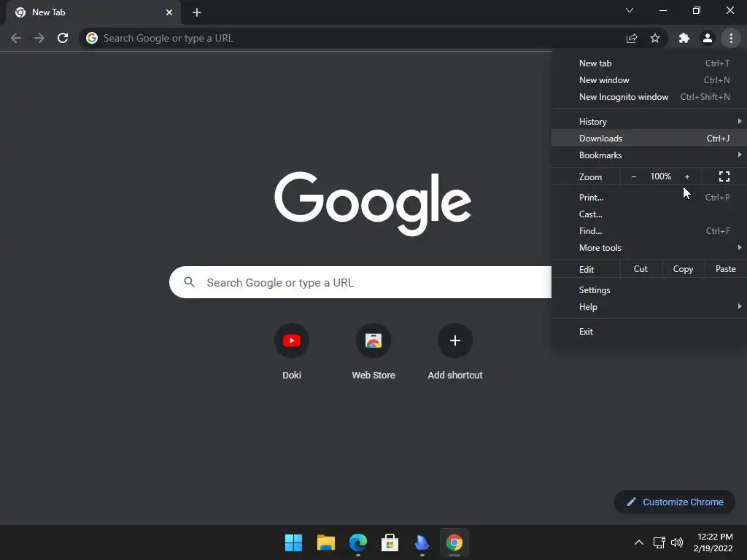Image resolution: width=747 pixels, height=560 pixels.
Task: Open New Incognito window
Action: (x=649, y=97)
